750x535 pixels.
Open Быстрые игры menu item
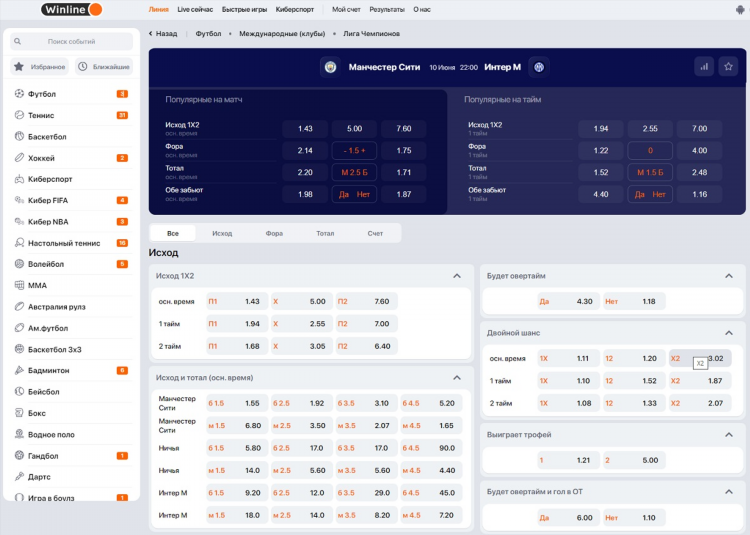244,10
